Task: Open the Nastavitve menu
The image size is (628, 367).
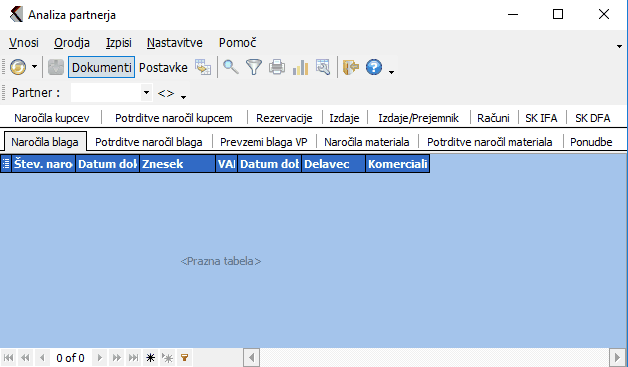Action: click(175, 42)
